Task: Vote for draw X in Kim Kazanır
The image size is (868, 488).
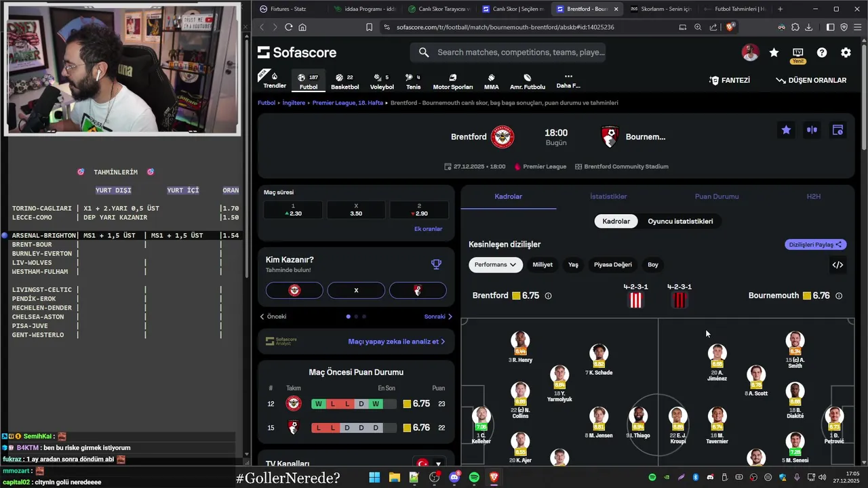Action: coord(356,290)
